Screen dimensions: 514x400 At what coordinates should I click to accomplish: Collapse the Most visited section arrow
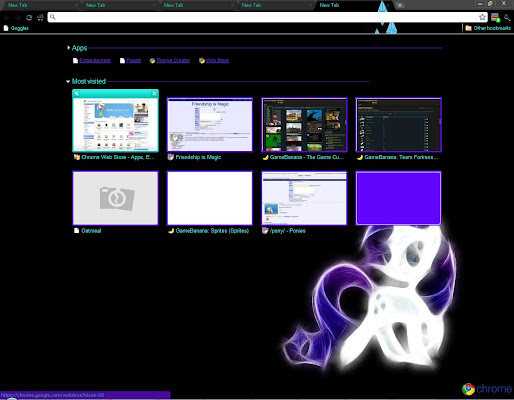(68, 81)
